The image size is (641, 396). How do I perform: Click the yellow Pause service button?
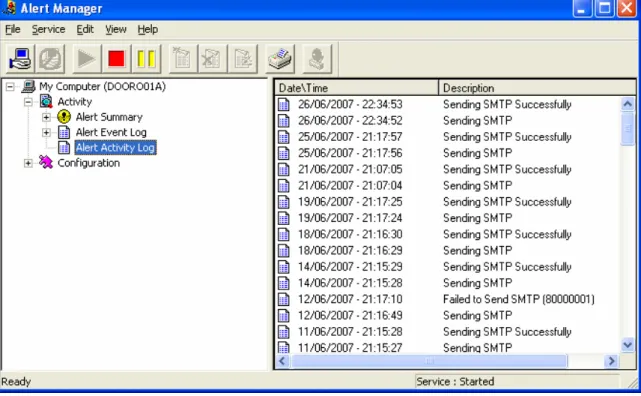tap(146, 59)
